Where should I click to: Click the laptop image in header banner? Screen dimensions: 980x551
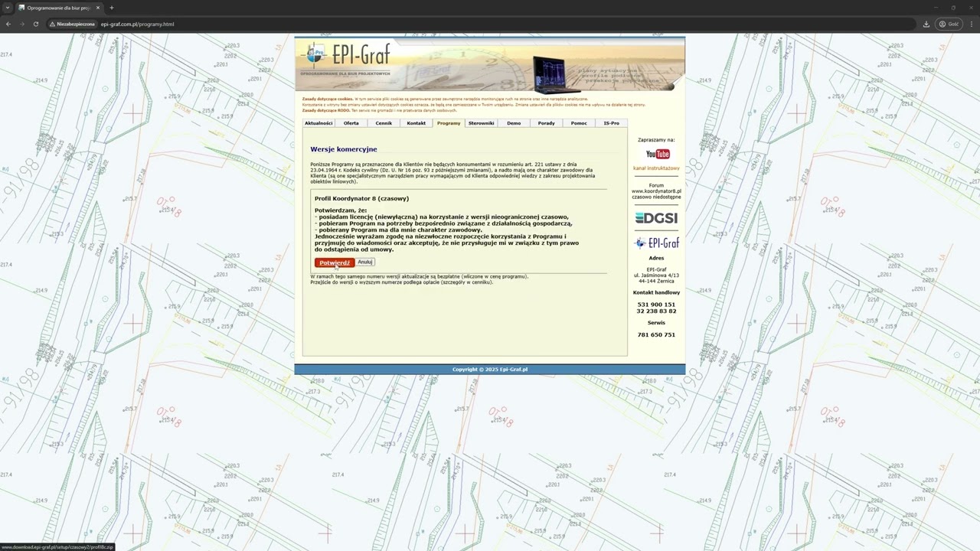coord(558,75)
